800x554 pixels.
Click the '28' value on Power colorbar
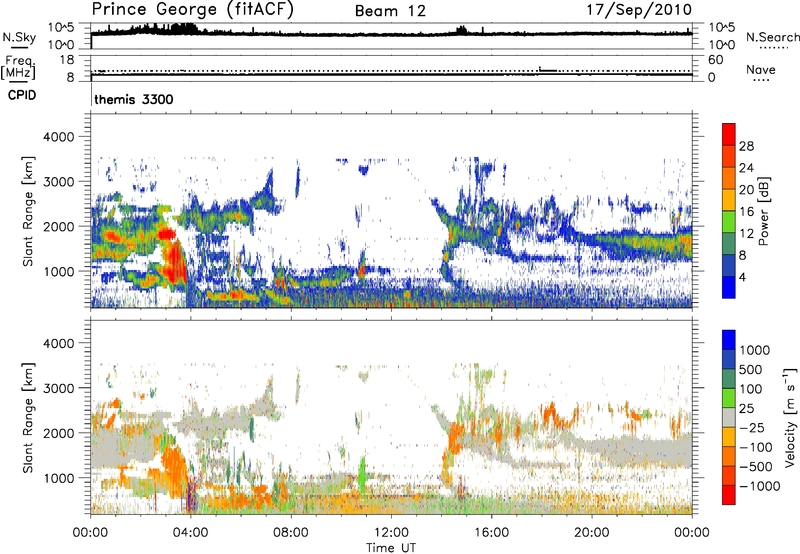tap(746, 146)
